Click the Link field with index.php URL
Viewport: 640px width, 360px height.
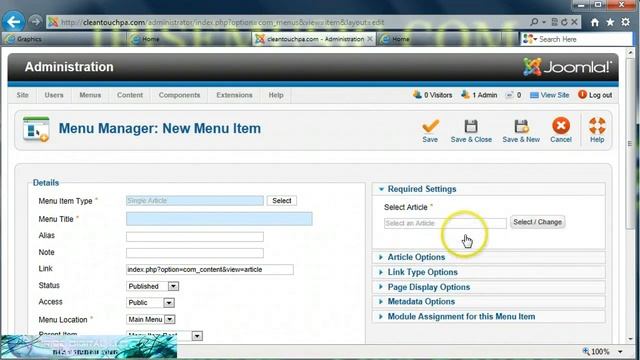210,269
